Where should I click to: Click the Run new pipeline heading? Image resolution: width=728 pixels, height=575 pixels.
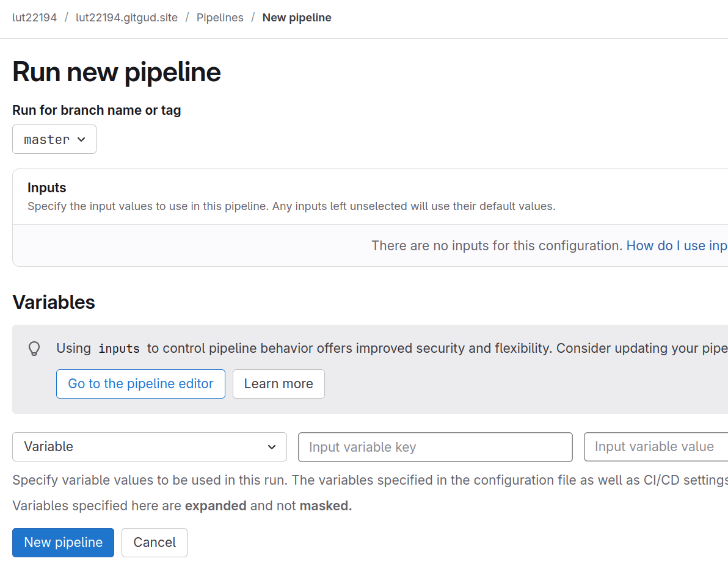point(117,72)
